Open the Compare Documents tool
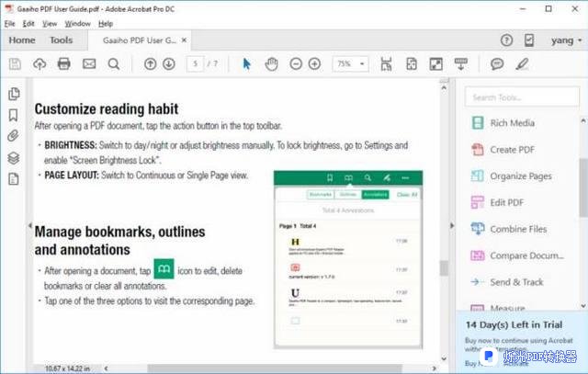Viewport: 588px width, 374px height. pos(517,255)
